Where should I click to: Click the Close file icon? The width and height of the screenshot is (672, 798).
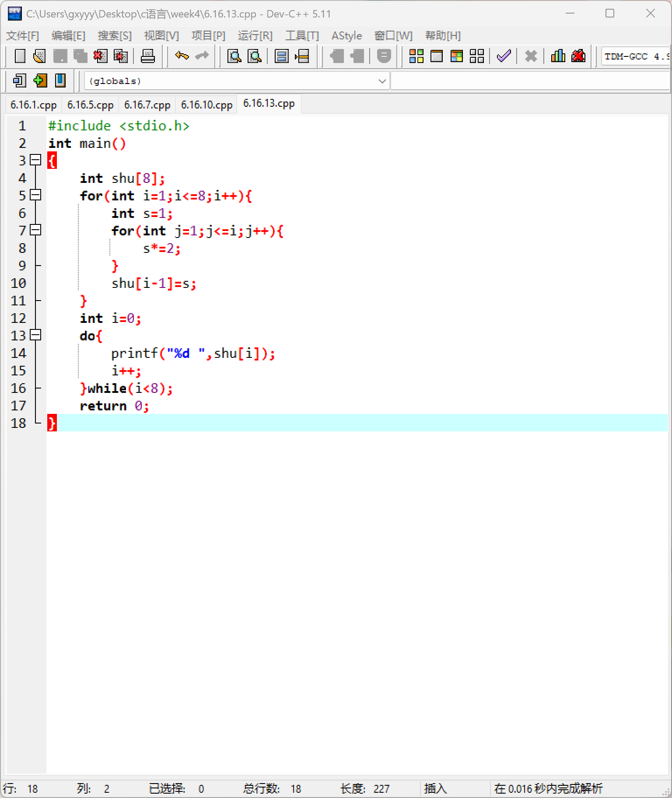[x=100, y=56]
